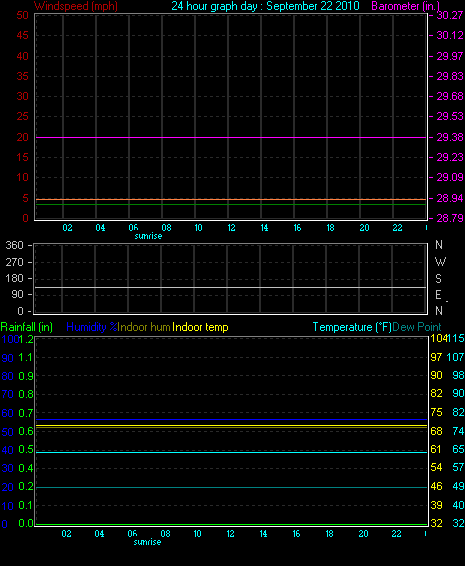Screen dimensions: 465x566
Task: Click the Rainfall (in) legend label
Action: tap(27, 327)
